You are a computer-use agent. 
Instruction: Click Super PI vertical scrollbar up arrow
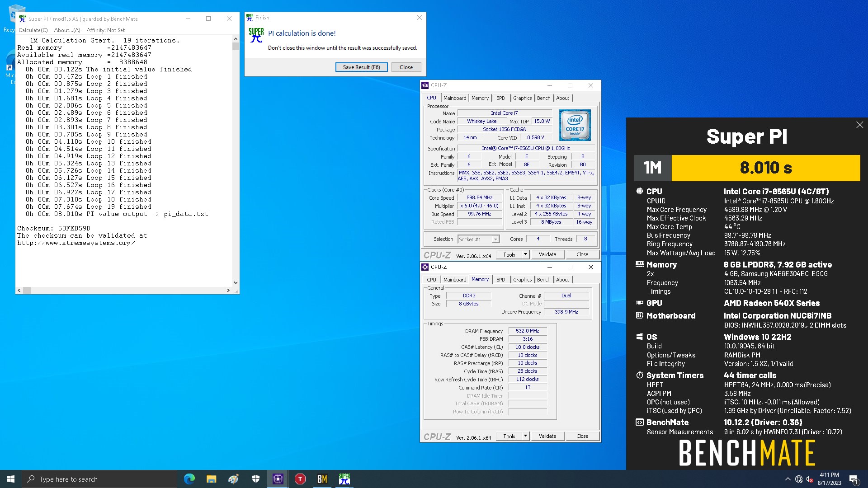(x=235, y=39)
